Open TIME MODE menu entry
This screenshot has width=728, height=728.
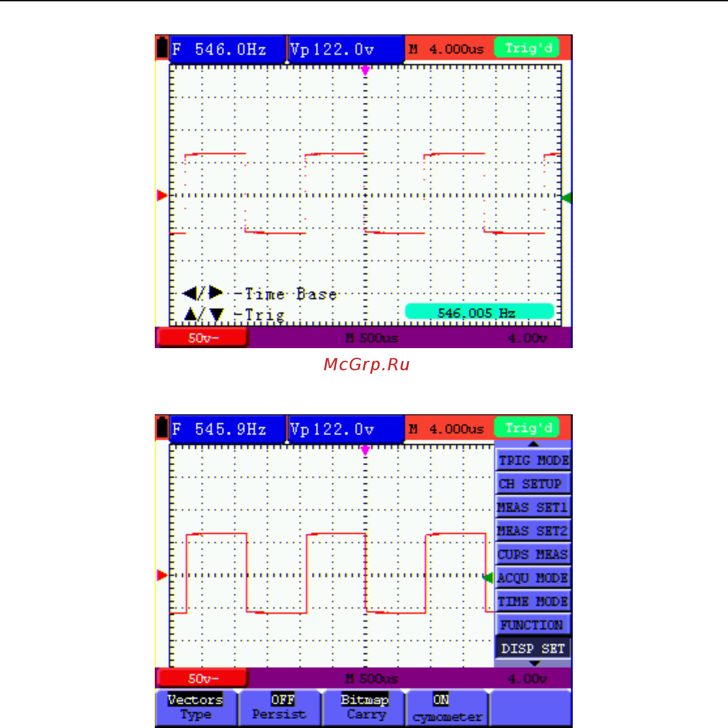click(x=533, y=601)
